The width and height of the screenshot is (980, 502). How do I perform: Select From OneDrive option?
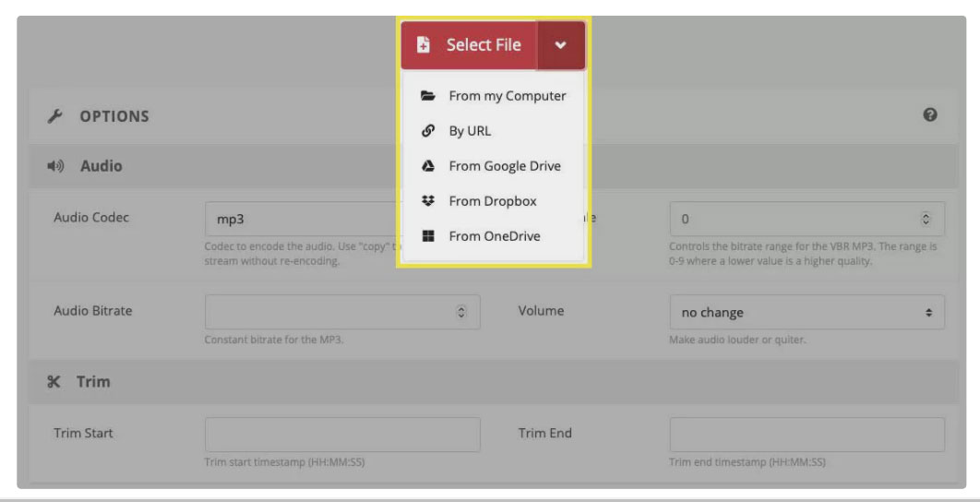click(494, 236)
